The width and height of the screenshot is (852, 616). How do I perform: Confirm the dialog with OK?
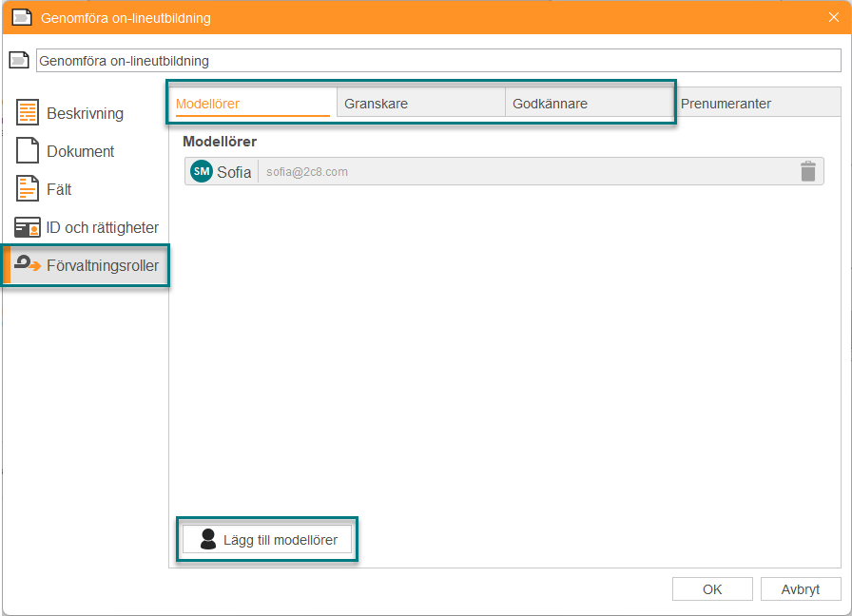point(712,589)
